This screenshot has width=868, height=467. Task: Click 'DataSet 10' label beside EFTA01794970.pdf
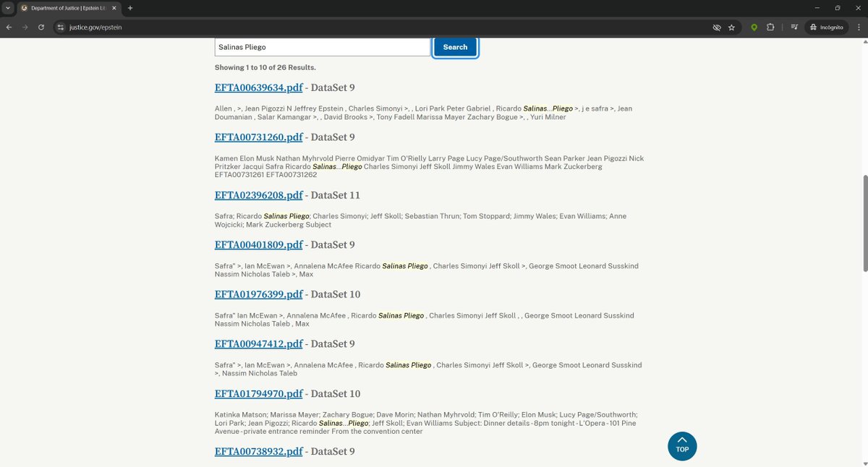click(335, 394)
